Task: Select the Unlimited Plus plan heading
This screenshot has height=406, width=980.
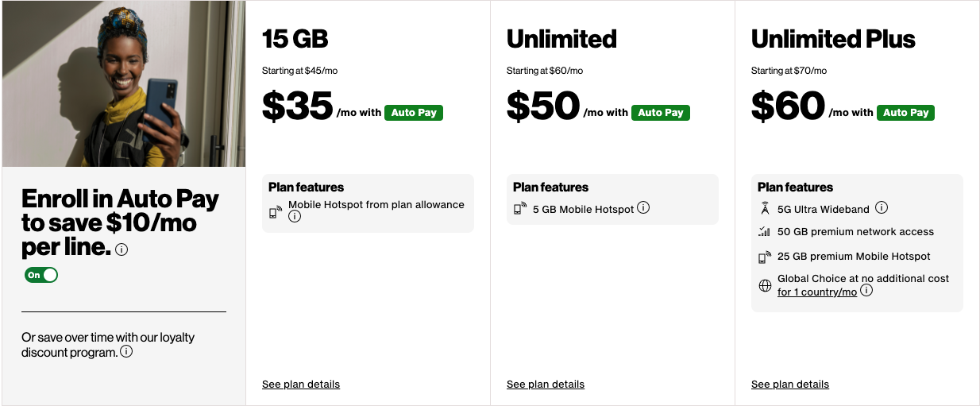Action: coord(833,39)
